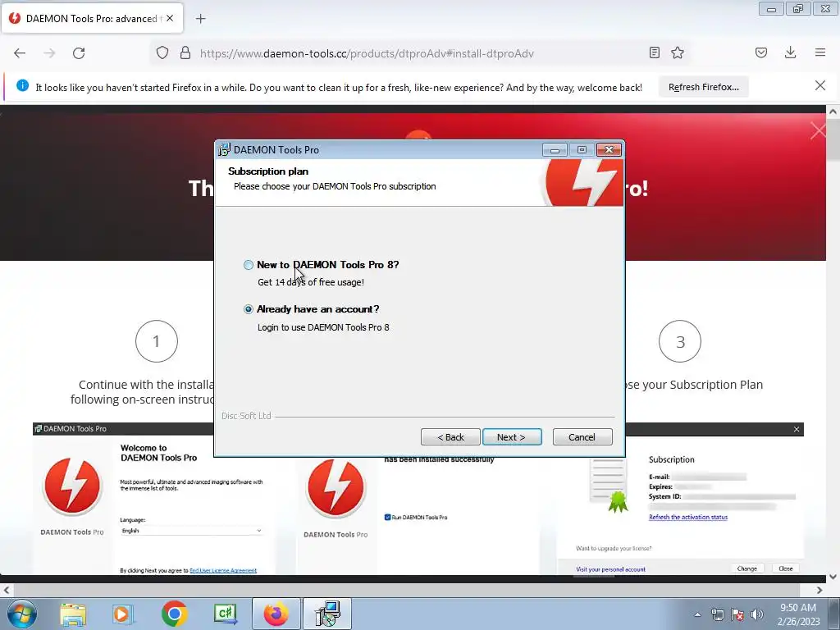Open the Firefox downloads panel
The image size is (840, 630).
pos(790,52)
